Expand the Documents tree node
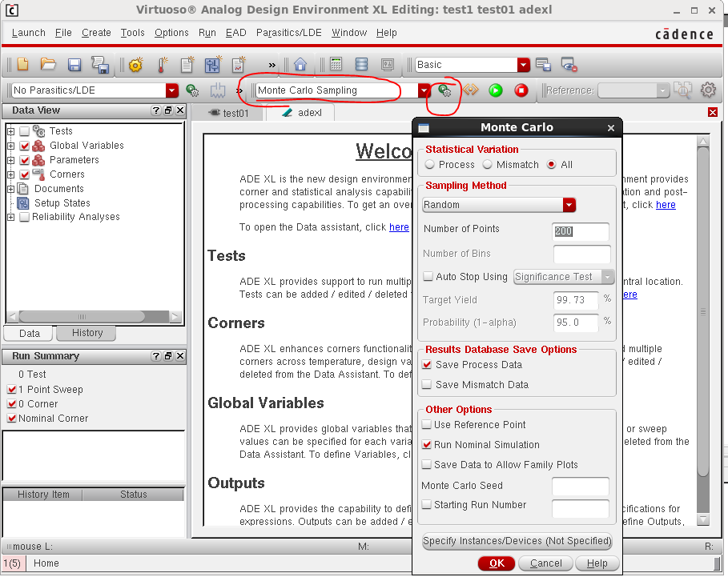728x577 pixels. point(10,189)
